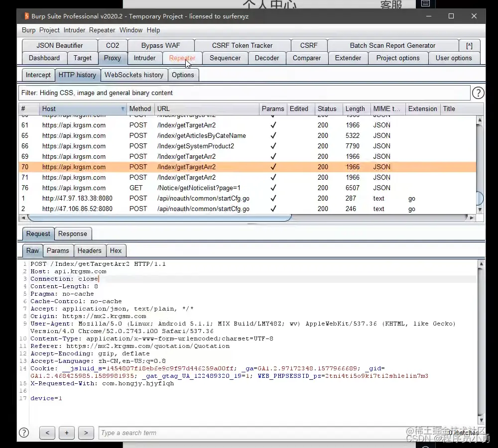Click the history table horizontal scrollbar
The height and width of the screenshot is (448, 498).
click(x=159, y=218)
